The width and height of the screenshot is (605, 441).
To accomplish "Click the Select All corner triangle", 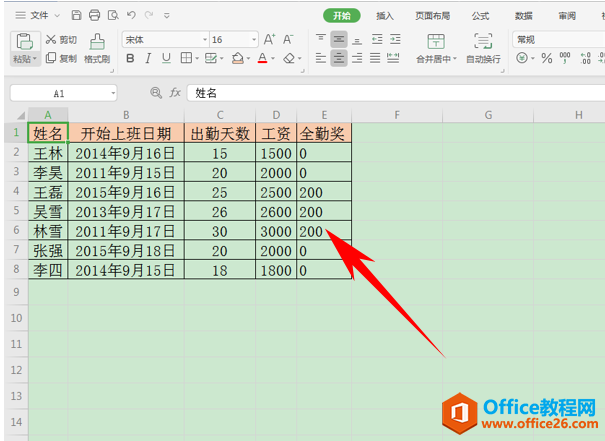I will pyautogui.click(x=21, y=115).
